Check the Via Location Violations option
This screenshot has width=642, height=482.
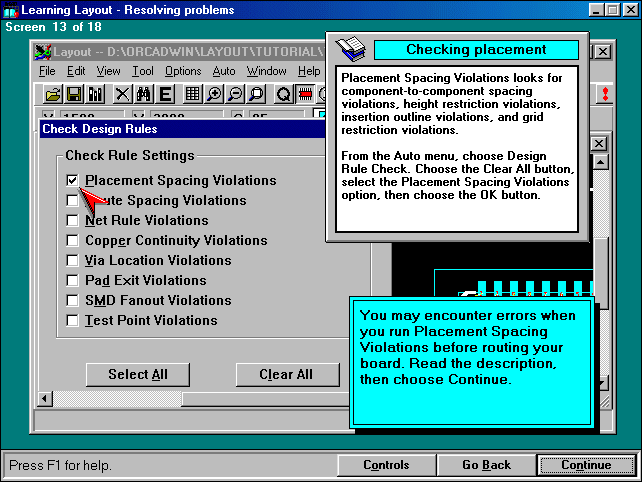click(72, 261)
